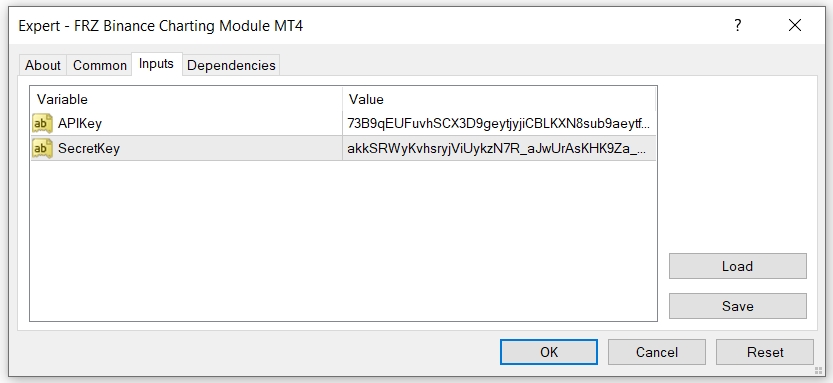Reset inputs with the Reset button
The width and height of the screenshot is (833, 383).
click(765, 352)
